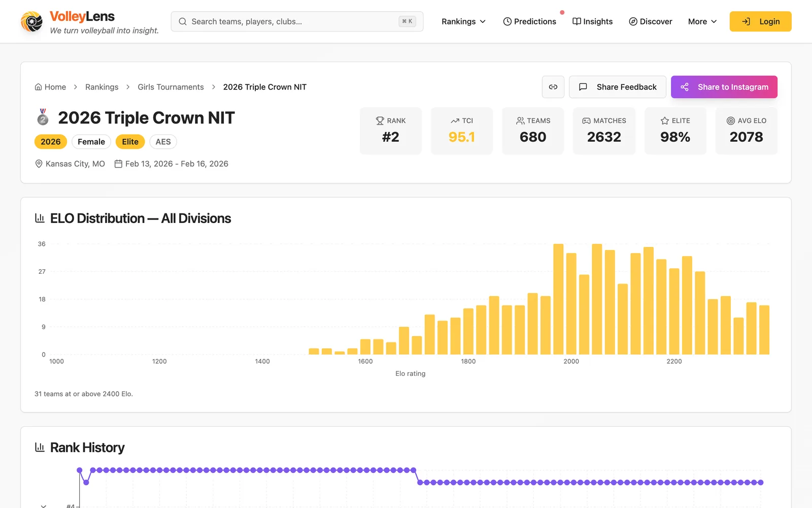Go to Rankings via breadcrumb link

(101, 87)
